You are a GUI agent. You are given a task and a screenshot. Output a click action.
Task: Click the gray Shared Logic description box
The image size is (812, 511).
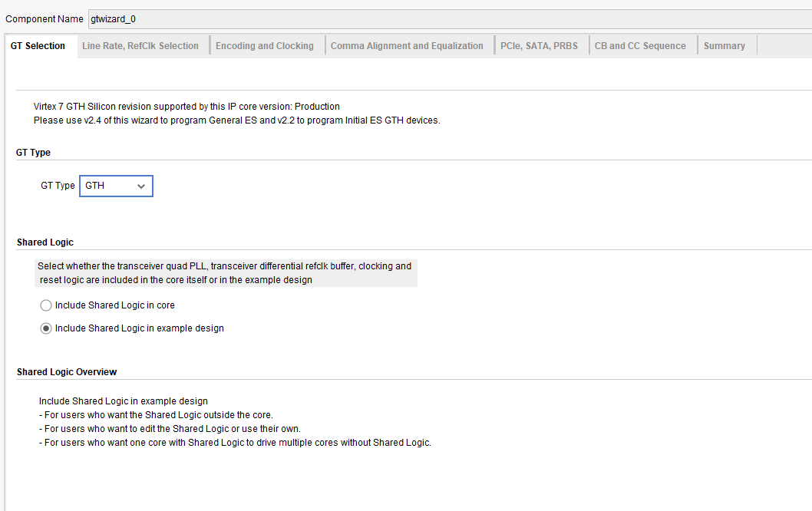click(226, 273)
